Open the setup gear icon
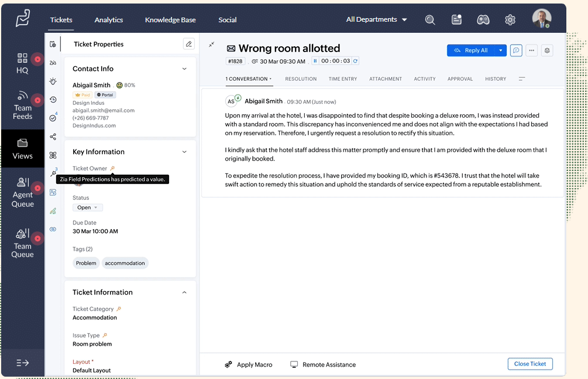The width and height of the screenshot is (588, 379). click(510, 20)
